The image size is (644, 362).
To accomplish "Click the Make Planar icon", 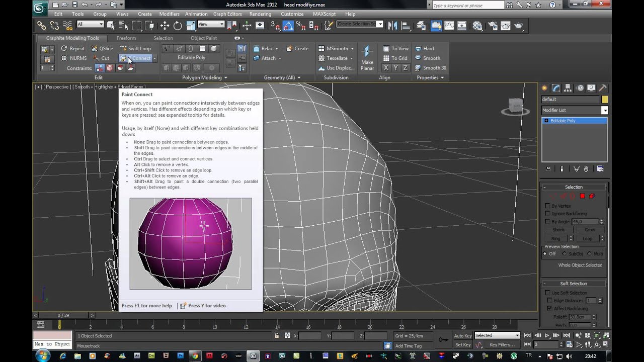I will 367,51.
